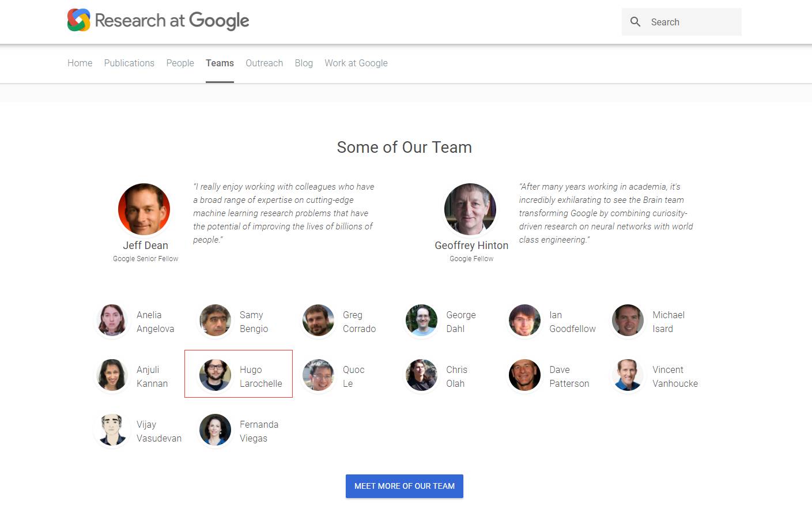Open the Hugo Larochelle profile name link
Viewport: 812px width, 509px height.
260,376
